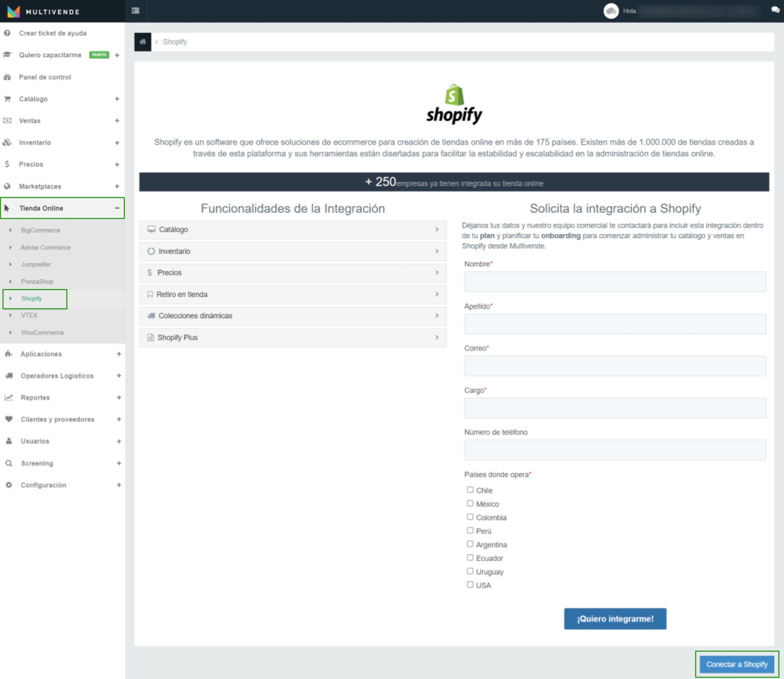Click Shopify breadcrumb link
Screen dimensions: 784x679
(175, 42)
